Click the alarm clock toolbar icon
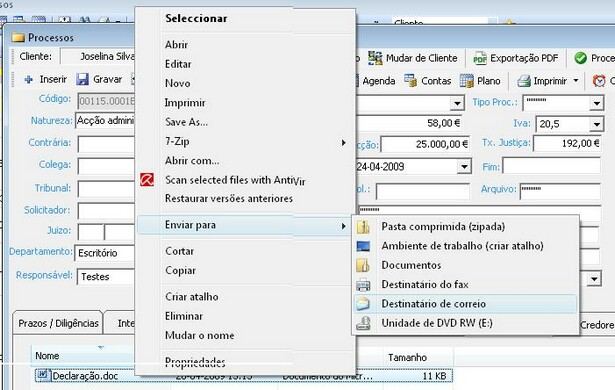 599,81
